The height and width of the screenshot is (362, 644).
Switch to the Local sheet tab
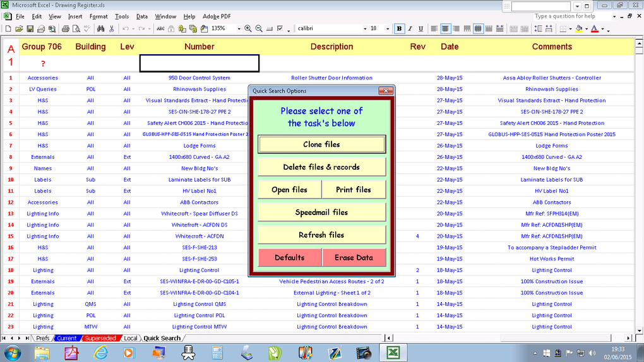coord(131,338)
